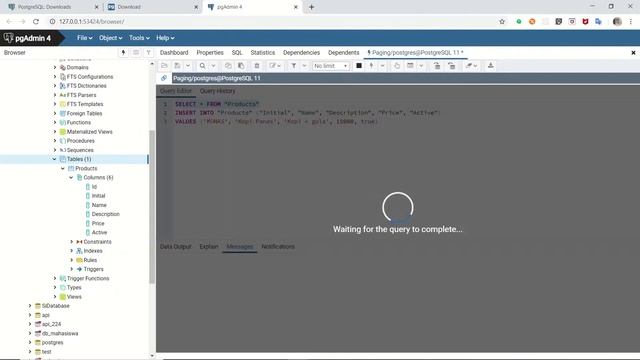Image resolution: width=640 pixels, height=360 pixels.
Task: Open the Find options dropdown arrow
Action: pos(213,66)
